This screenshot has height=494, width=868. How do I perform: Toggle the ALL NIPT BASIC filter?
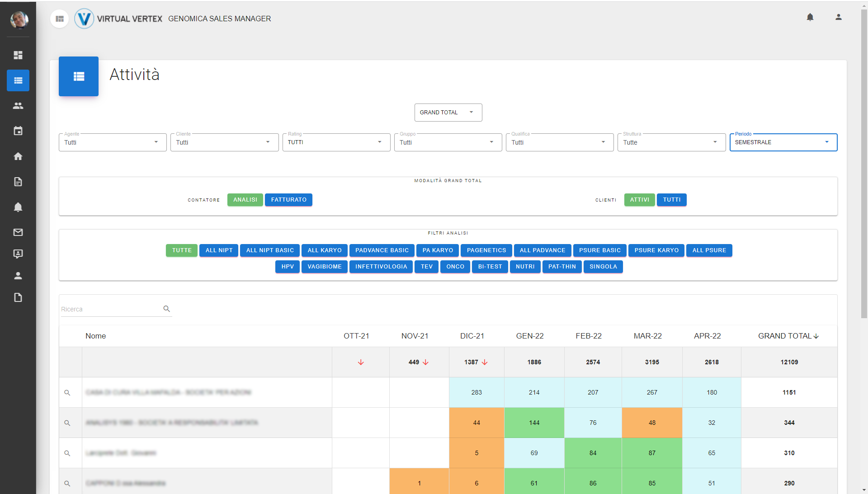pos(270,250)
